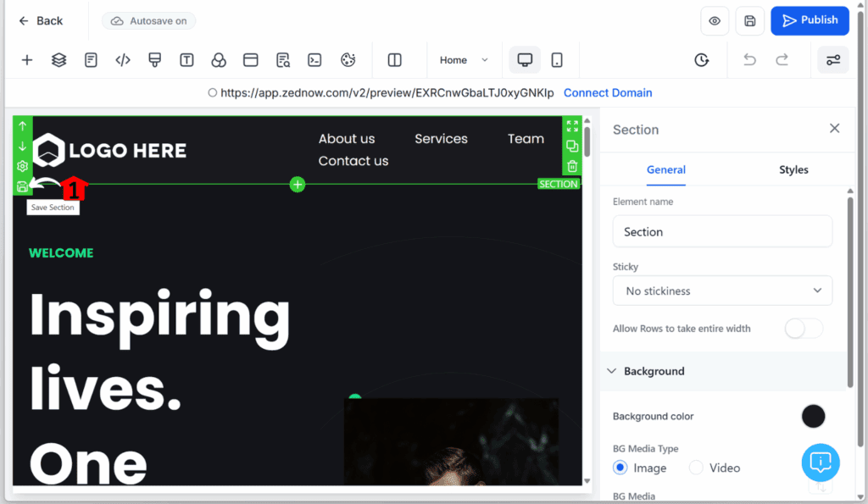This screenshot has width=868, height=504.
Task: Click the window layout icon in toolbar
Action: (x=251, y=60)
